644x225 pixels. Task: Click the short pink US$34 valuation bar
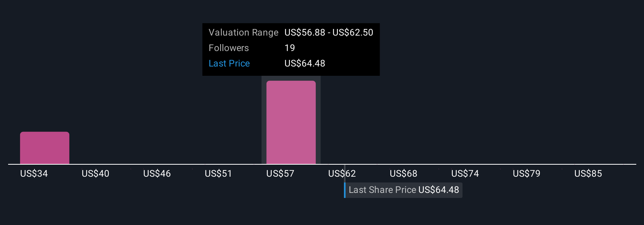click(x=45, y=148)
